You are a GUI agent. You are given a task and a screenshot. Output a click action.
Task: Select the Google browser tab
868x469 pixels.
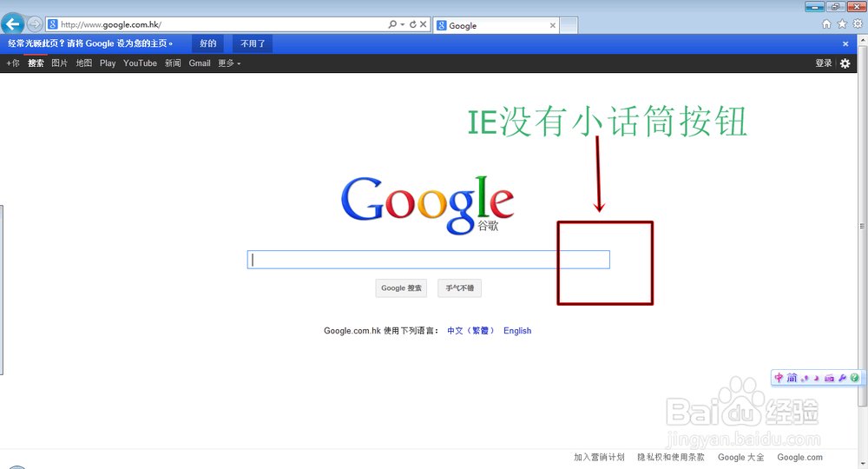pyautogui.click(x=496, y=25)
